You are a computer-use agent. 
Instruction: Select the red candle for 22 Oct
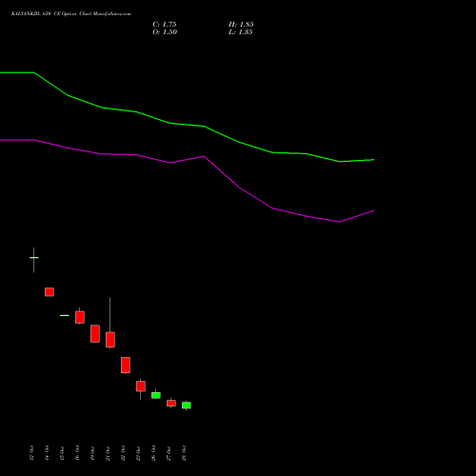[126, 365]
